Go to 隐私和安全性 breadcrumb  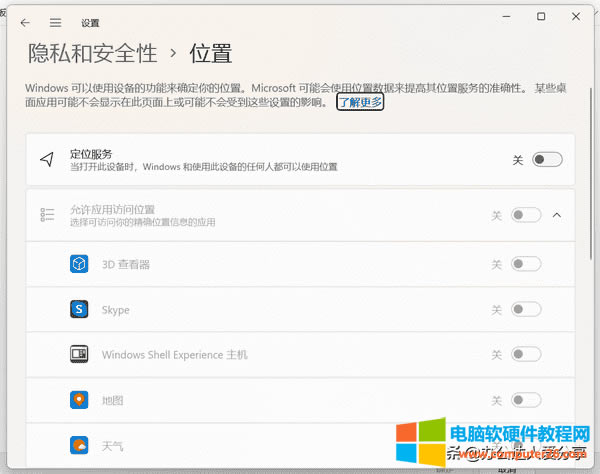92,53
